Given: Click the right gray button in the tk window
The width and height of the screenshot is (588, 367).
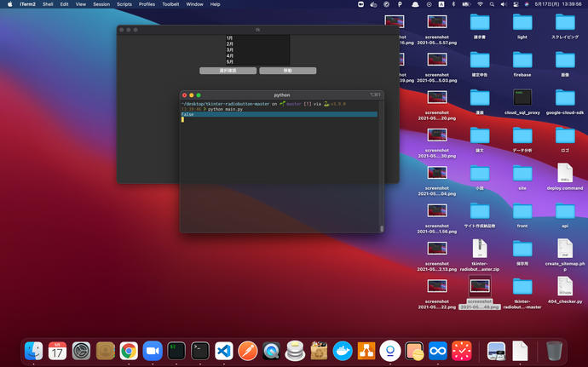Looking at the screenshot, I should point(288,71).
